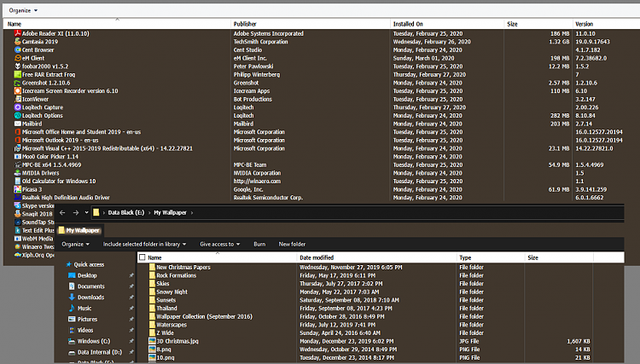Select the Thailand folder

[x=166, y=308]
